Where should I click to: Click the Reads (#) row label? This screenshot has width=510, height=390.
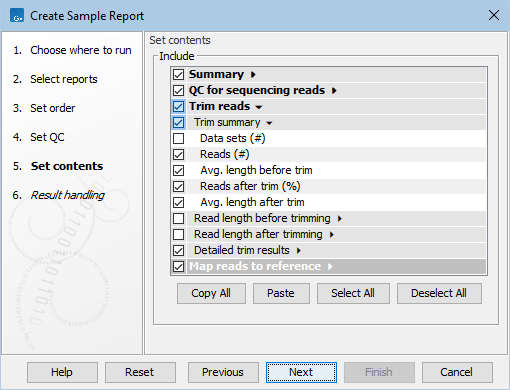pos(225,154)
